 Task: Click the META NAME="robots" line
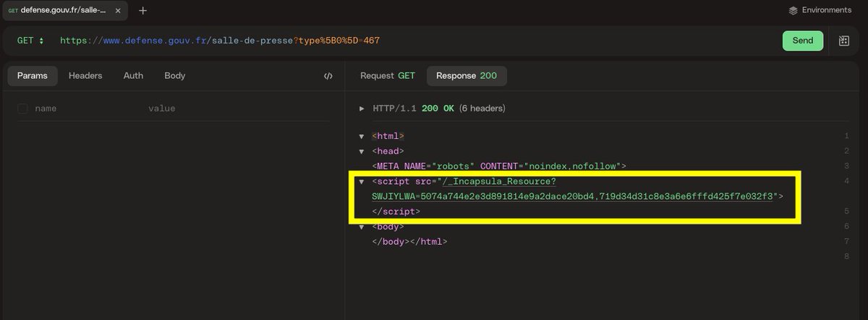pyautogui.click(x=499, y=166)
